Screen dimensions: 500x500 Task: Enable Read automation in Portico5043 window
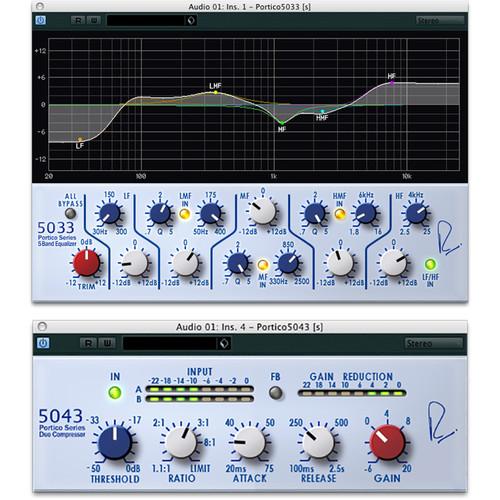click(88, 343)
